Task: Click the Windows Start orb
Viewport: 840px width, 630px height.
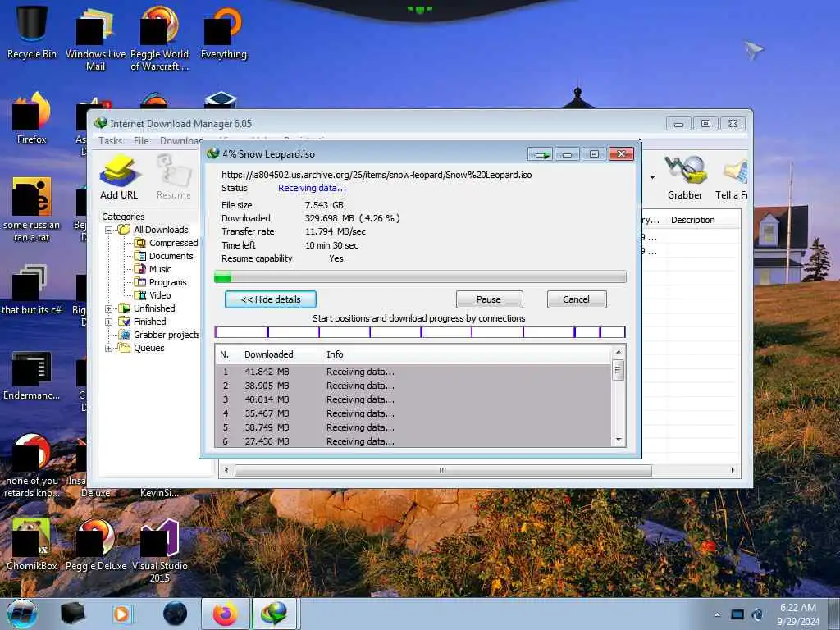Action: tap(22, 614)
